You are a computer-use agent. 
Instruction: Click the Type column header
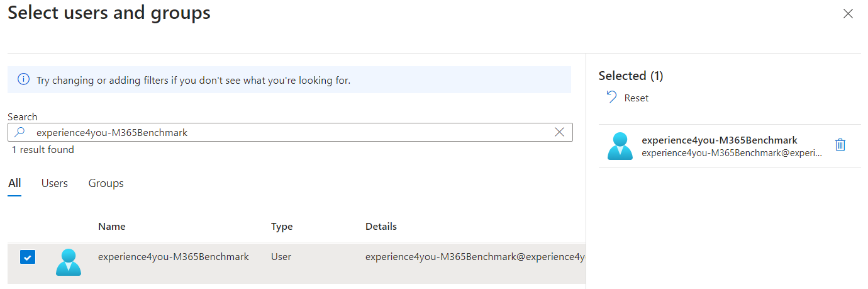click(282, 227)
